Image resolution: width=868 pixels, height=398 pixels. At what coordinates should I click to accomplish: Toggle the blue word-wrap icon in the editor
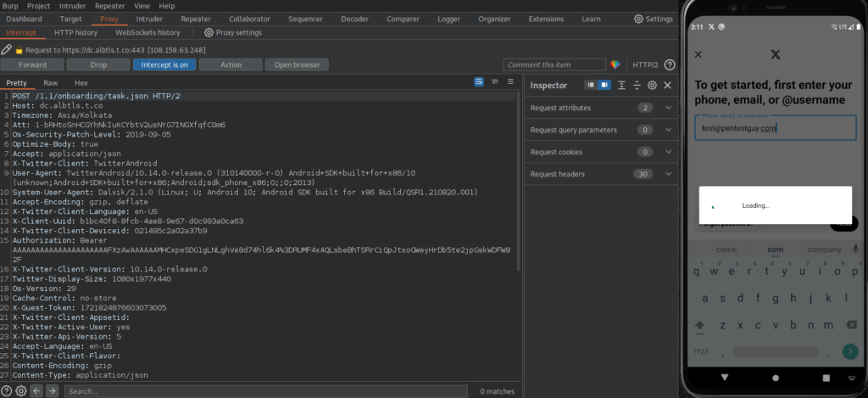pos(479,82)
